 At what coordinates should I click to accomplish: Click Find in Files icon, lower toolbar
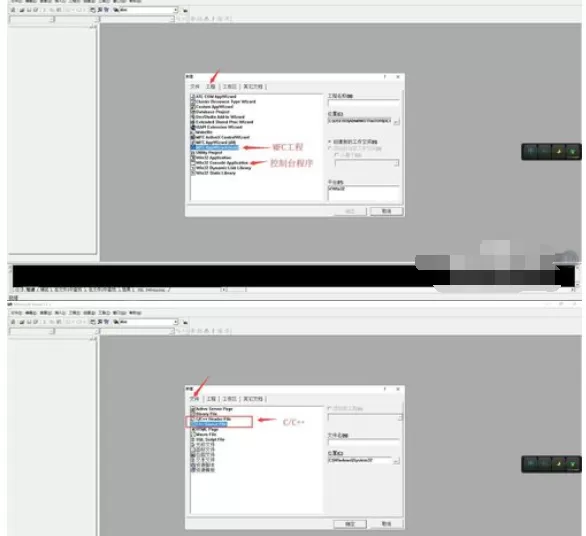116,322
